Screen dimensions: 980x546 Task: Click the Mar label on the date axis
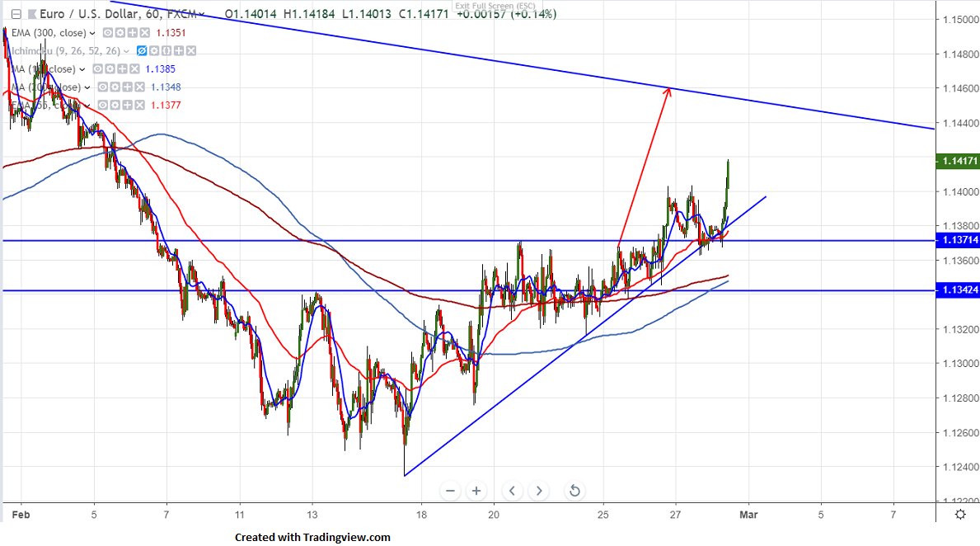[x=748, y=515]
